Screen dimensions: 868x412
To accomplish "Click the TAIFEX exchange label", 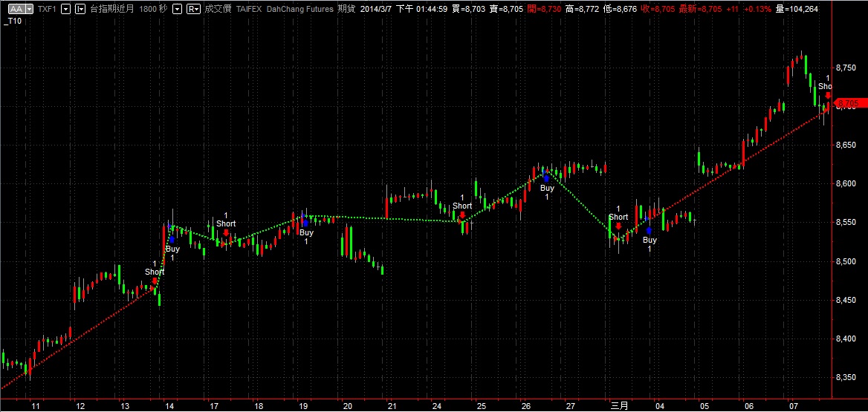I will click(x=248, y=10).
